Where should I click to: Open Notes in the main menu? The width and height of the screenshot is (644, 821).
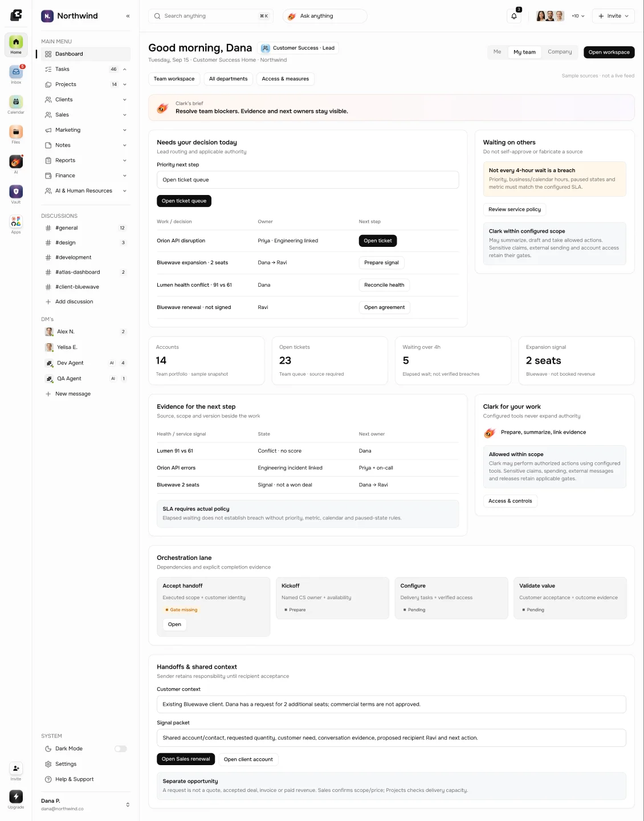pyautogui.click(x=85, y=145)
